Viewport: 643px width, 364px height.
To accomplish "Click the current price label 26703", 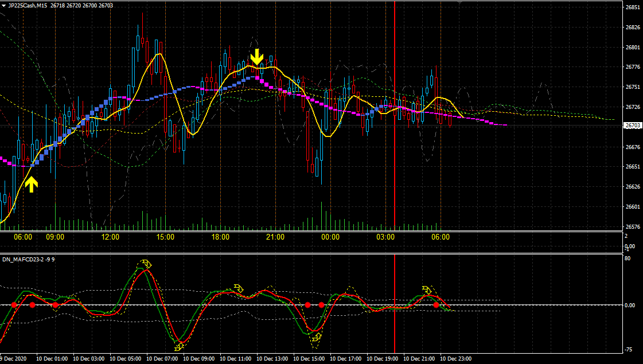I will (633, 126).
